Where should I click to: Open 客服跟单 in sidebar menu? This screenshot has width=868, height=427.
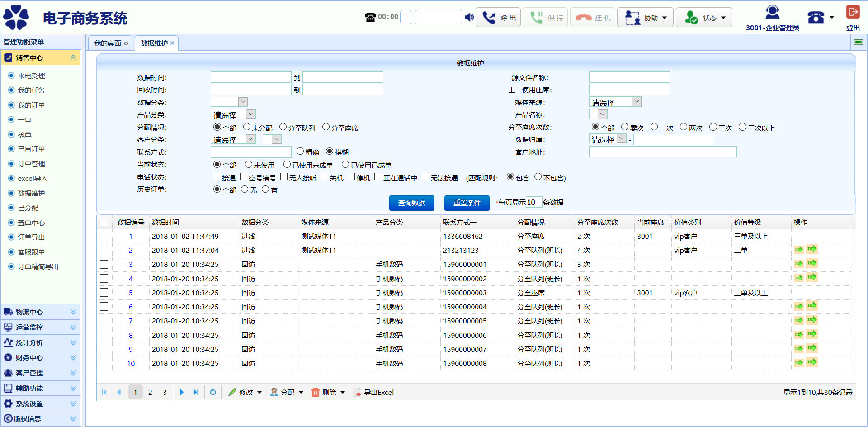(31, 252)
